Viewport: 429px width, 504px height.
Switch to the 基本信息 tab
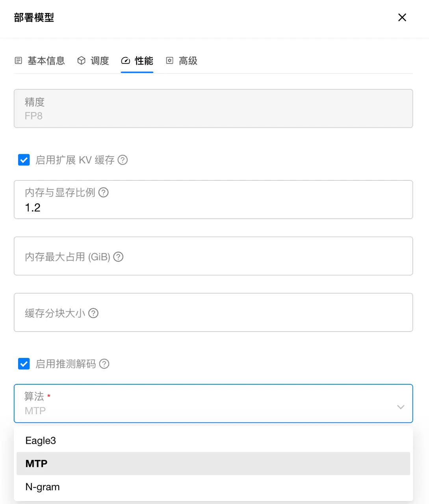click(x=40, y=61)
